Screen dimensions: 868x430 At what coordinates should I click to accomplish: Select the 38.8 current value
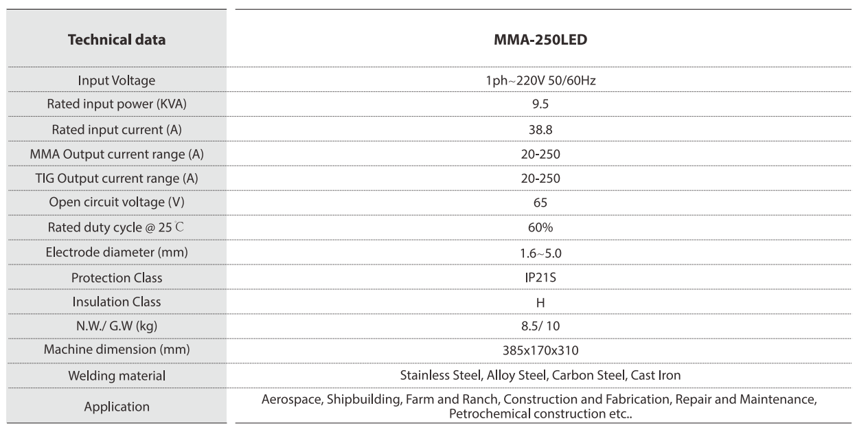[540, 129]
